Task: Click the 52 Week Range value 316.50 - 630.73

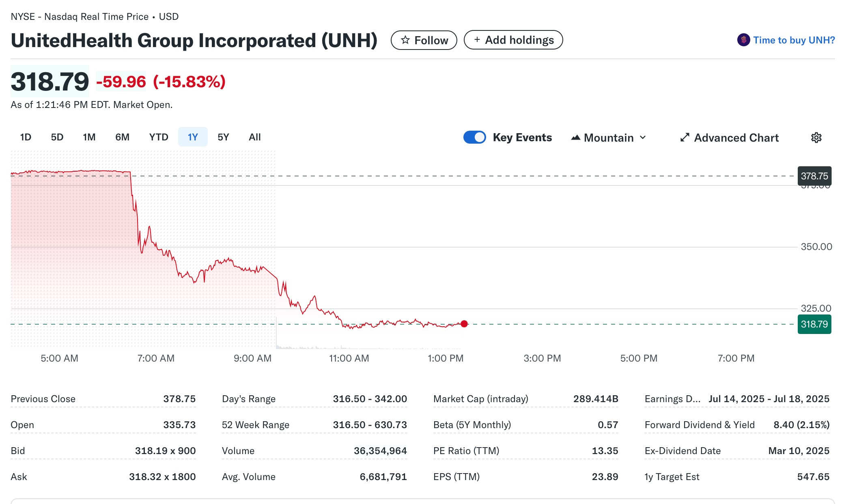Action: pos(370,425)
